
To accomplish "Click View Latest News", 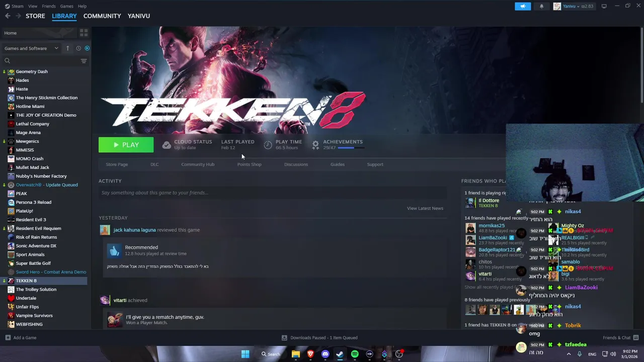I will pyautogui.click(x=425, y=208).
